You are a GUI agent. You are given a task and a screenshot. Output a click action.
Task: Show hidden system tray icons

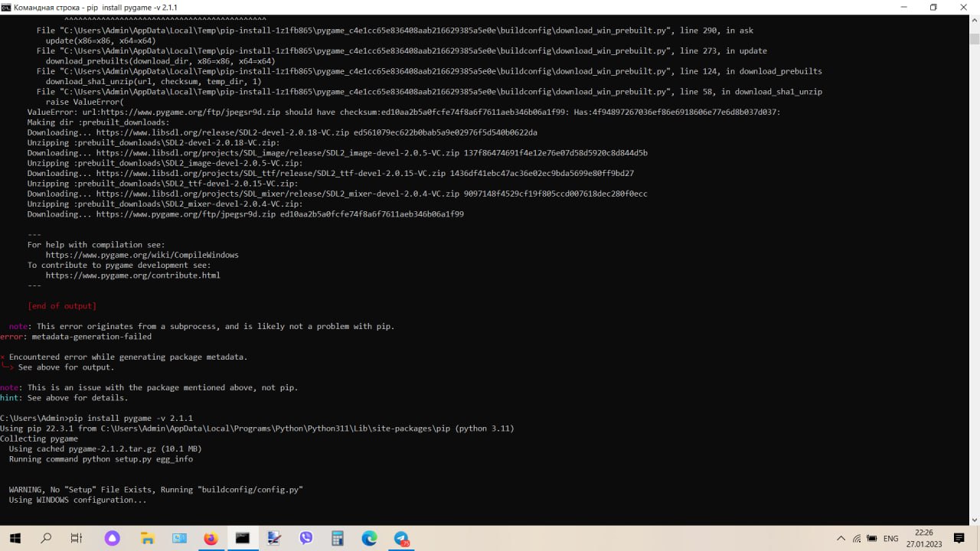click(x=841, y=539)
